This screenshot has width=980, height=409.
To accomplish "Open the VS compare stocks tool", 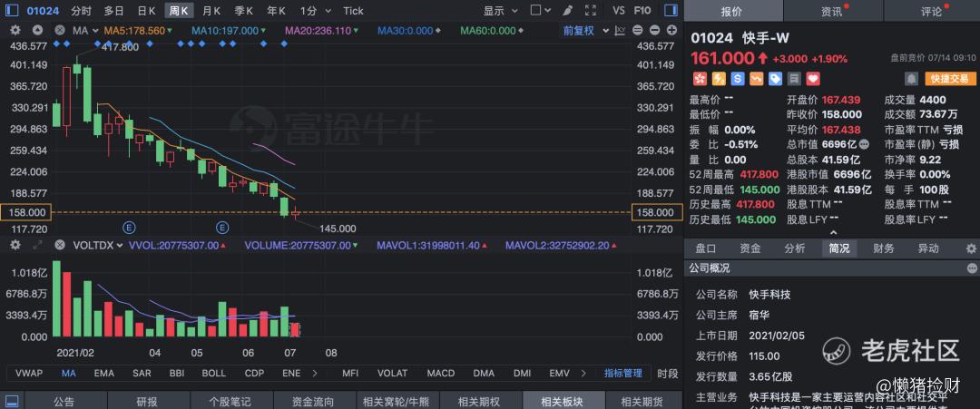I will tap(619, 11).
